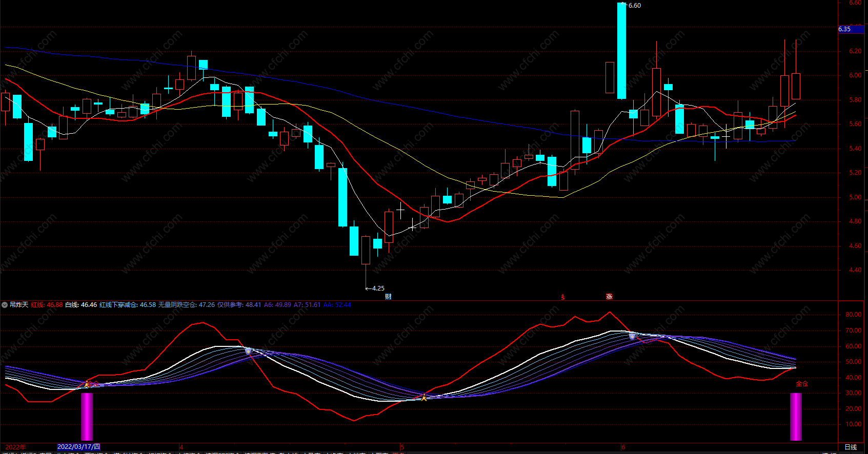
Task: Click the 4.25 low price label
Action: (x=378, y=288)
